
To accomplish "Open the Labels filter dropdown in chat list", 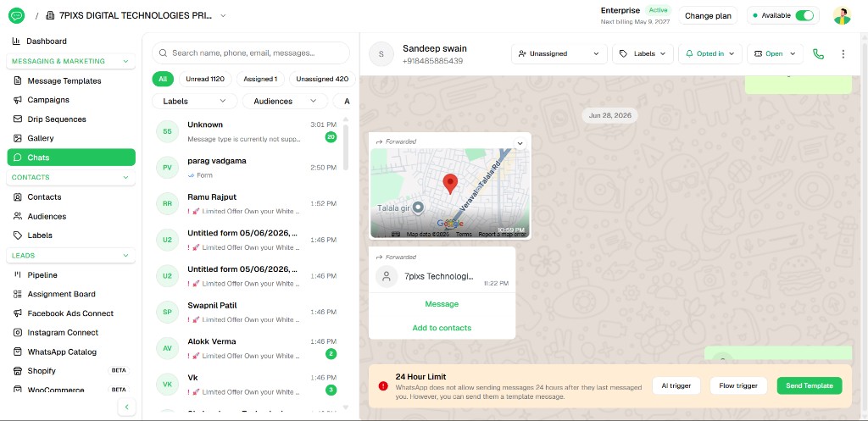I will pyautogui.click(x=195, y=102).
